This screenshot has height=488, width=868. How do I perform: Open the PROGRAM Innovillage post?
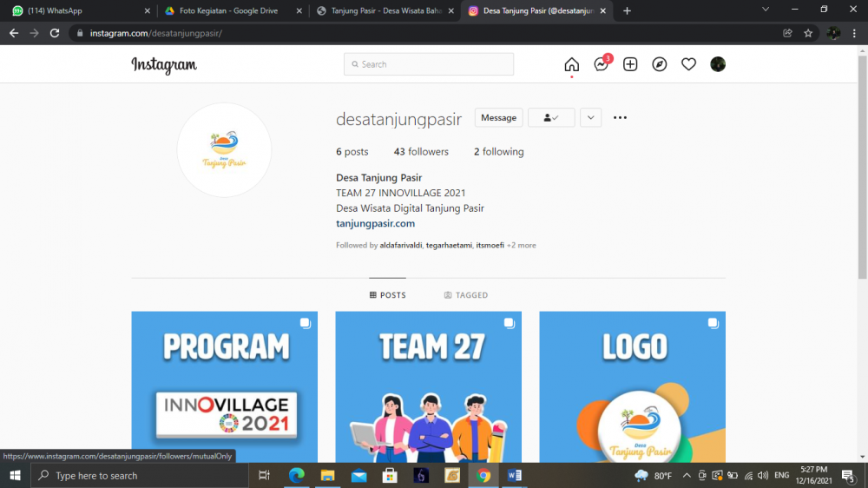(x=224, y=386)
